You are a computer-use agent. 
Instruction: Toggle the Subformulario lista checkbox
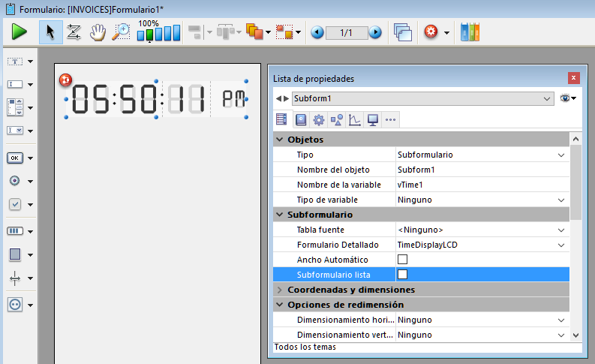click(x=402, y=275)
